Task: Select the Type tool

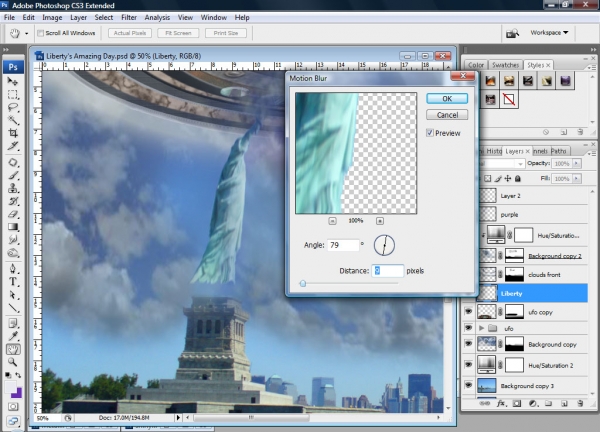Action: [13, 282]
